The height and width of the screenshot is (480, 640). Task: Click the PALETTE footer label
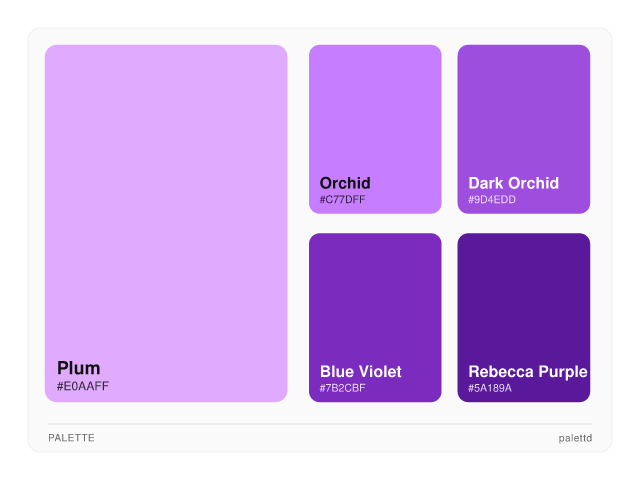71,438
